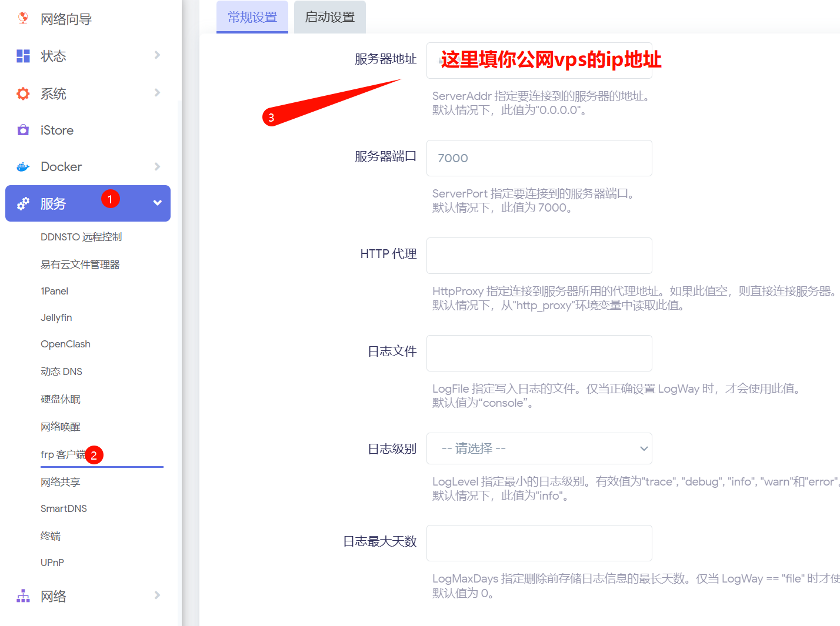The height and width of the screenshot is (626, 840).
Task: Select the 常规设置 tab
Action: pyautogui.click(x=252, y=17)
